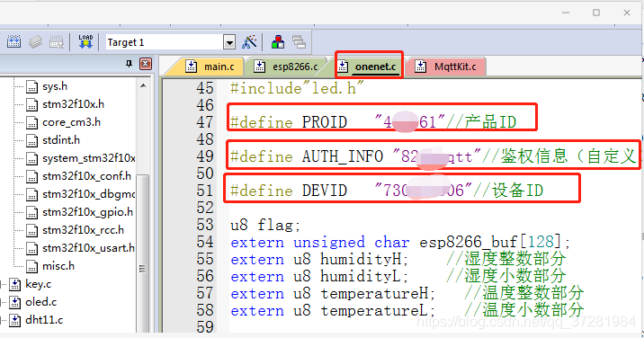
Task: Close the project panel red X
Action: click(146, 64)
